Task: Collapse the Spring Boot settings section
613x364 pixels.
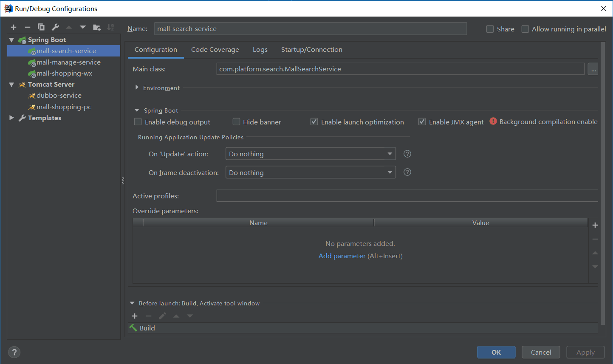Action: pos(137,110)
